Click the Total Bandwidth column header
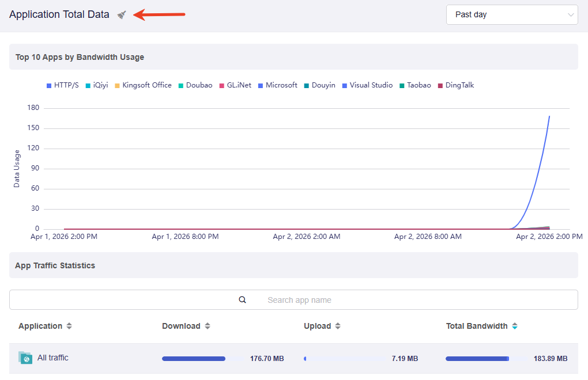 click(x=477, y=326)
